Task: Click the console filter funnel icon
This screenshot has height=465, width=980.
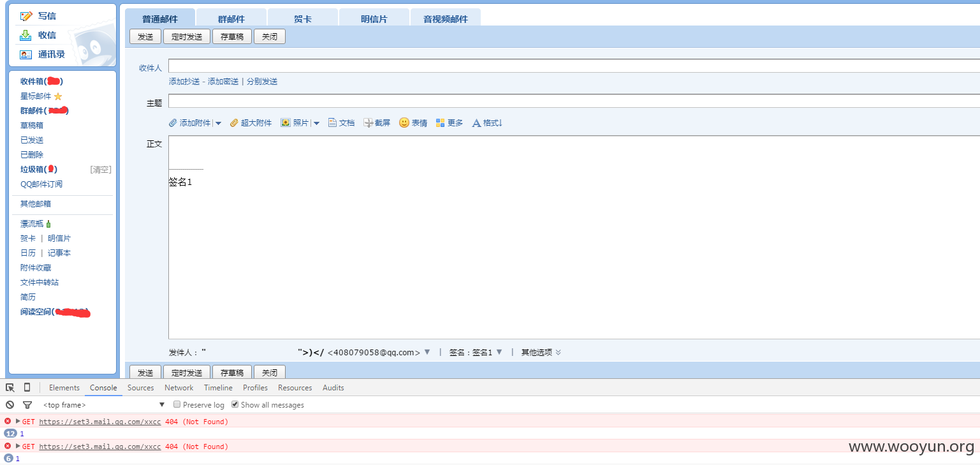Action: [x=27, y=404]
